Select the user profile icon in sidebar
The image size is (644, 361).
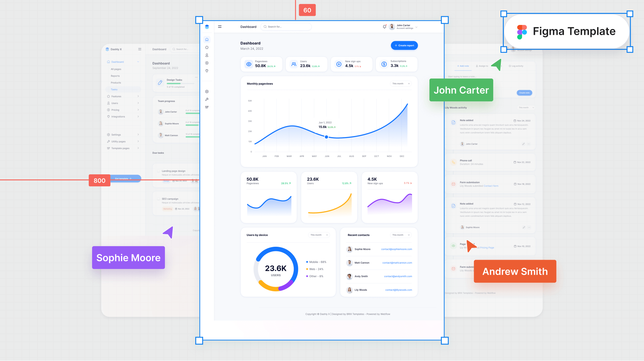[x=207, y=55]
